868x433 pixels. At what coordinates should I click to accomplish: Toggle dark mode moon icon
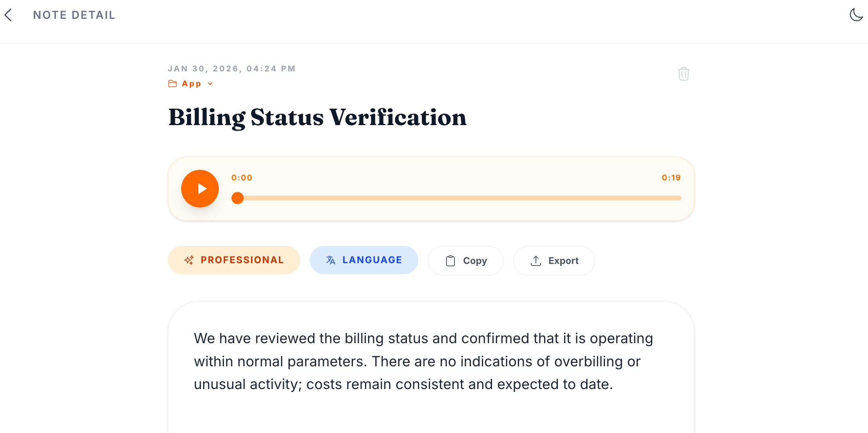pos(856,15)
